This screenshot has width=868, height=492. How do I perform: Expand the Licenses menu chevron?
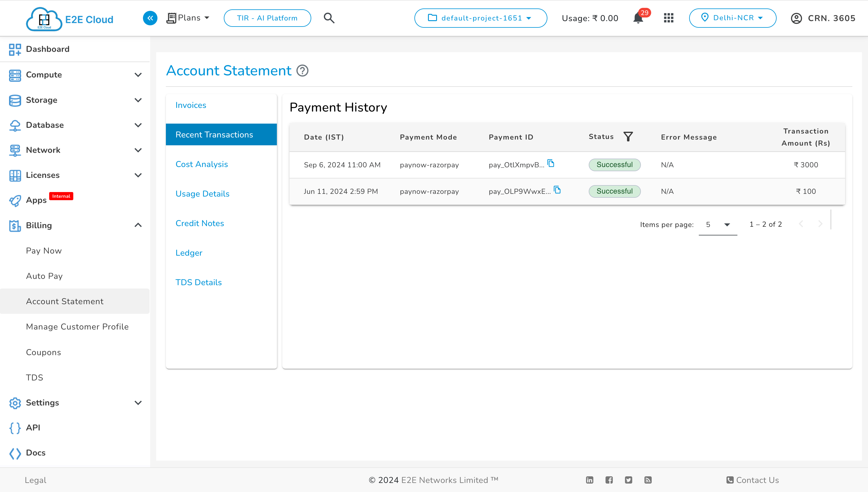point(138,175)
